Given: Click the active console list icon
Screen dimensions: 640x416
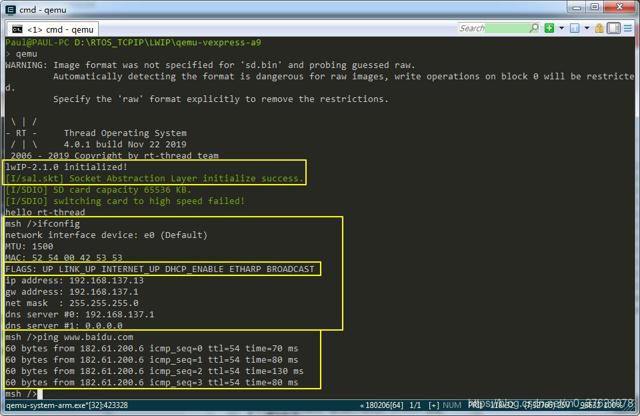Looking at the screenshot, I should tap(575, 28).
